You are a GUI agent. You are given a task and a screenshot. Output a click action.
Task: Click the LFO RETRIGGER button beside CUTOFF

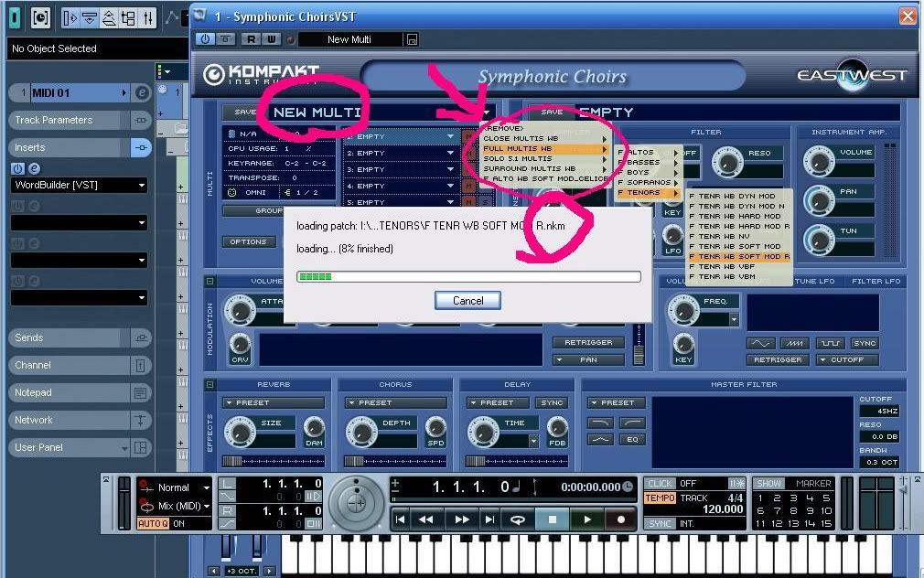tap(778, 359)
